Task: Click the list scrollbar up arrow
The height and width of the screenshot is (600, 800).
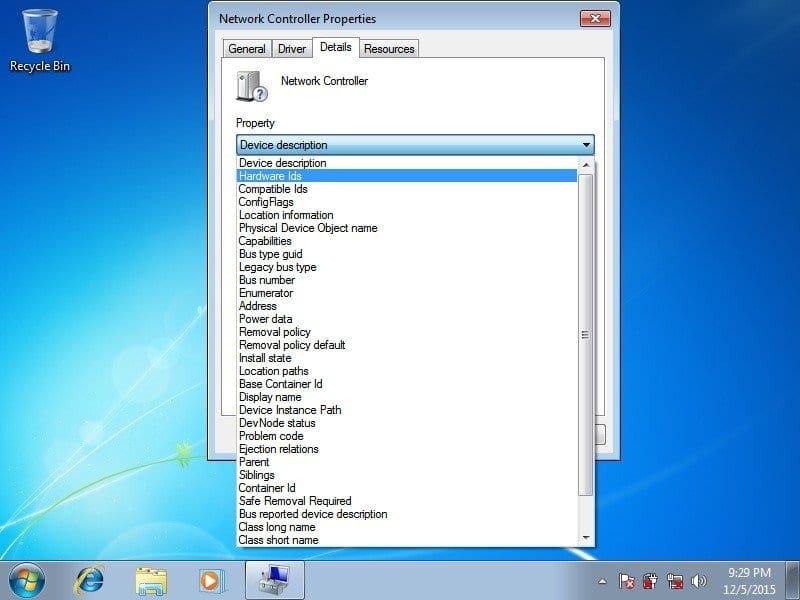Action: [586, 165]
